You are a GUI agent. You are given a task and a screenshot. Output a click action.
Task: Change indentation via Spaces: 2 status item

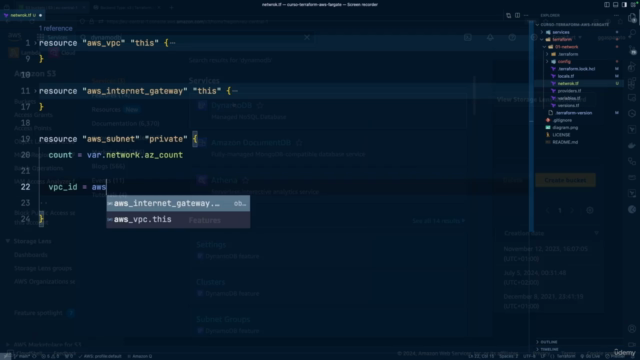[x=509, y=356]
